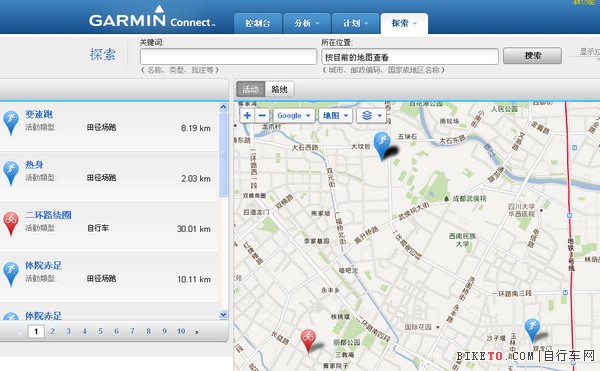Open the 二环路绕圈 activity link

click(x=48, y=215)
